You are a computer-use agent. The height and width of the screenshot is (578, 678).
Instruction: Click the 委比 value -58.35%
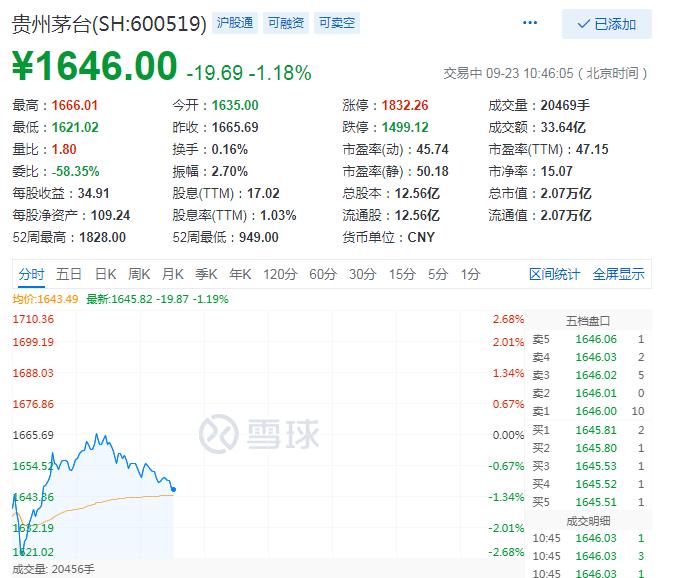coord(76,171)
